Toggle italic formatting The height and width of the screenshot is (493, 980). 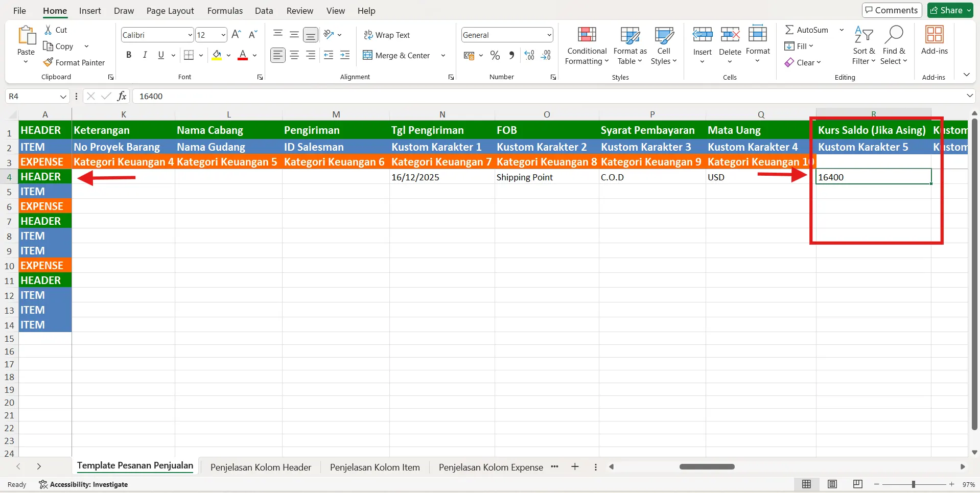click(145, 55)
